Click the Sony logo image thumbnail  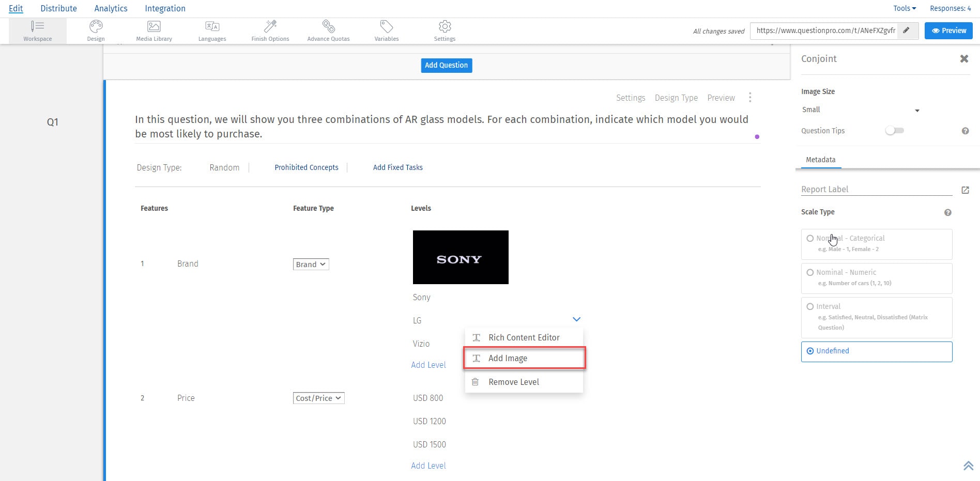tap(461, 257)
